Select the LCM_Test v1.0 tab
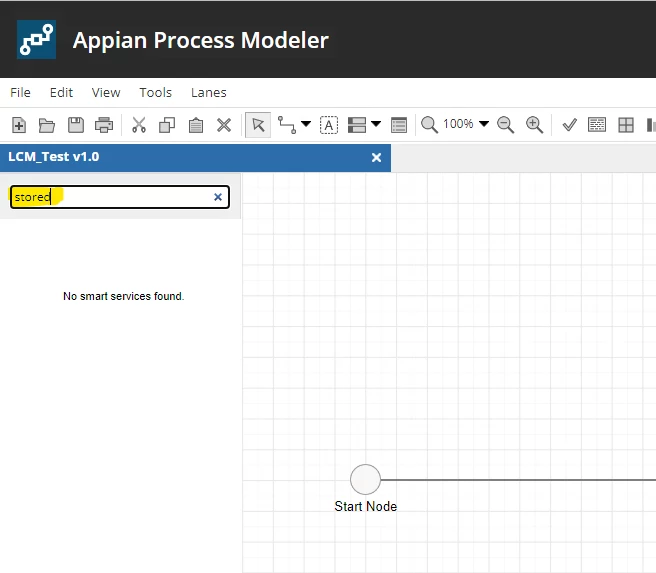656x573 pixels. point(195,158)
